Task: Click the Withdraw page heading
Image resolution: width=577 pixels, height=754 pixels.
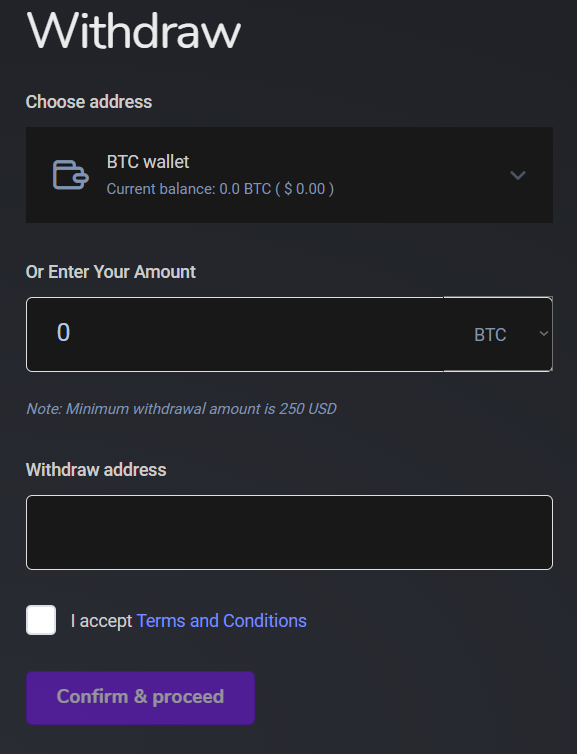Action: [134, 31]
